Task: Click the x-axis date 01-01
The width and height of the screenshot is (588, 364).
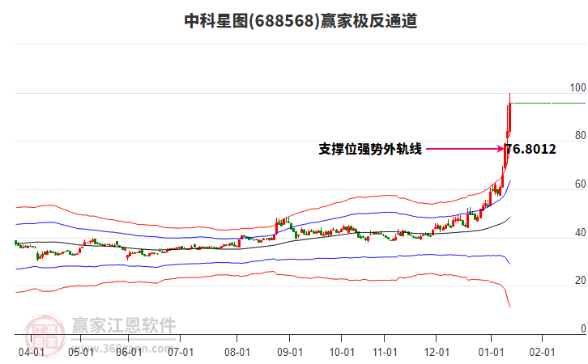Action: click(491, 352)
